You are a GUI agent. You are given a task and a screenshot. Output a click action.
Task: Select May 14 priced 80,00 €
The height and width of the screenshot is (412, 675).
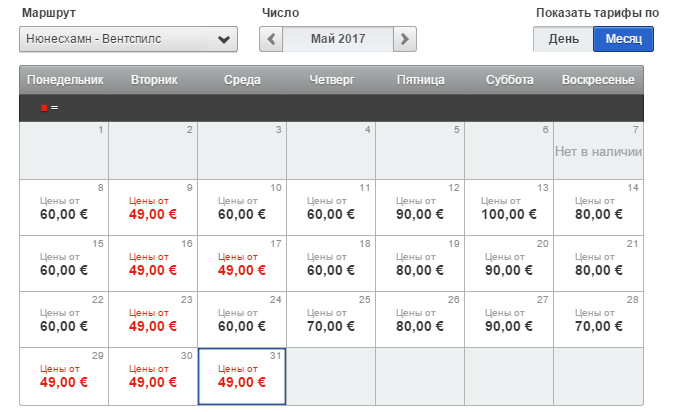(599, 207)
